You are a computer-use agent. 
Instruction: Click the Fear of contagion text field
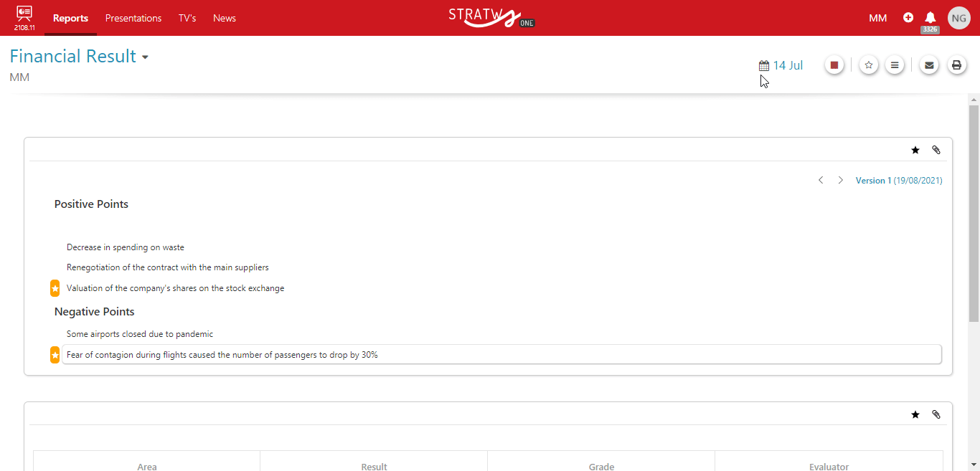501,355
